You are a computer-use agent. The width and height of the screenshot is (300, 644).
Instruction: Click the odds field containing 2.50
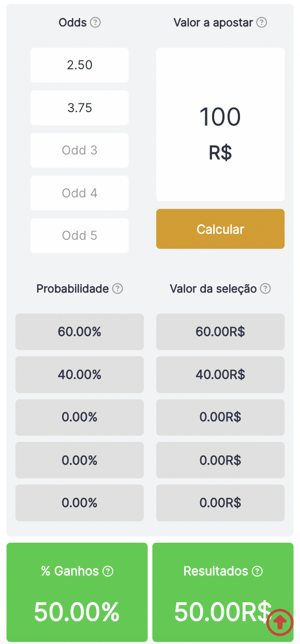79,65
